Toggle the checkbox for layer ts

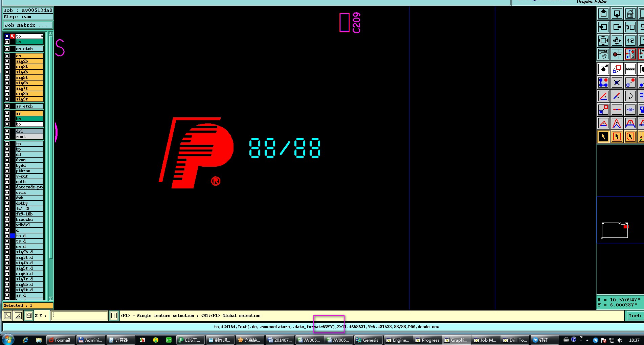(7, 42)
